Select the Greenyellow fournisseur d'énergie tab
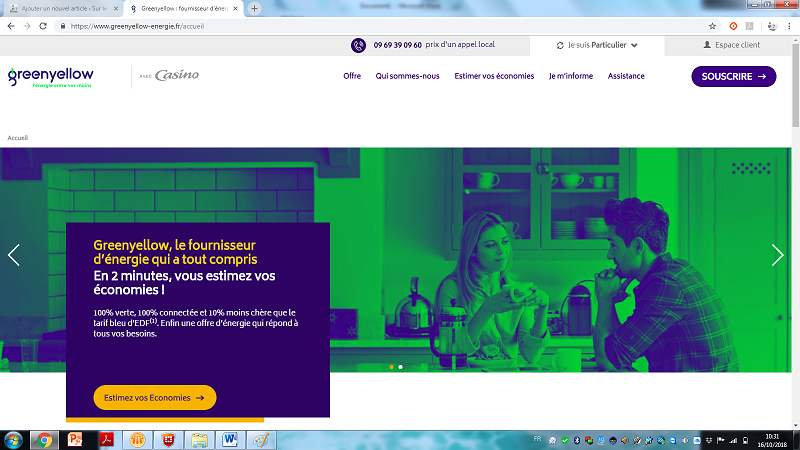The width and height of the screenshot is (800, 450). 184,9
